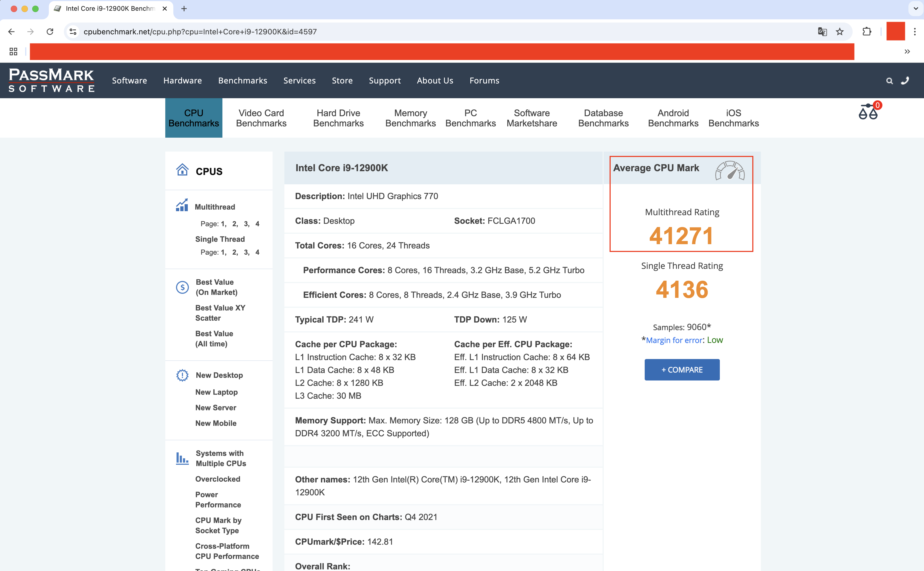Click the Margin for error link
Image resolution: width=924 pixels, height=571 pixels.
[674, 340]
